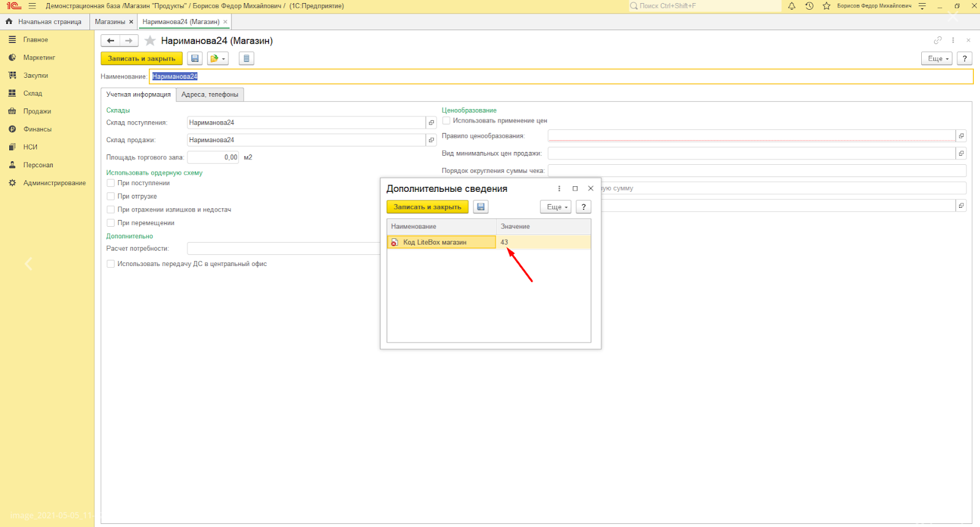Toggle При перемещении checkbox
980x527 pixels.
111,223
